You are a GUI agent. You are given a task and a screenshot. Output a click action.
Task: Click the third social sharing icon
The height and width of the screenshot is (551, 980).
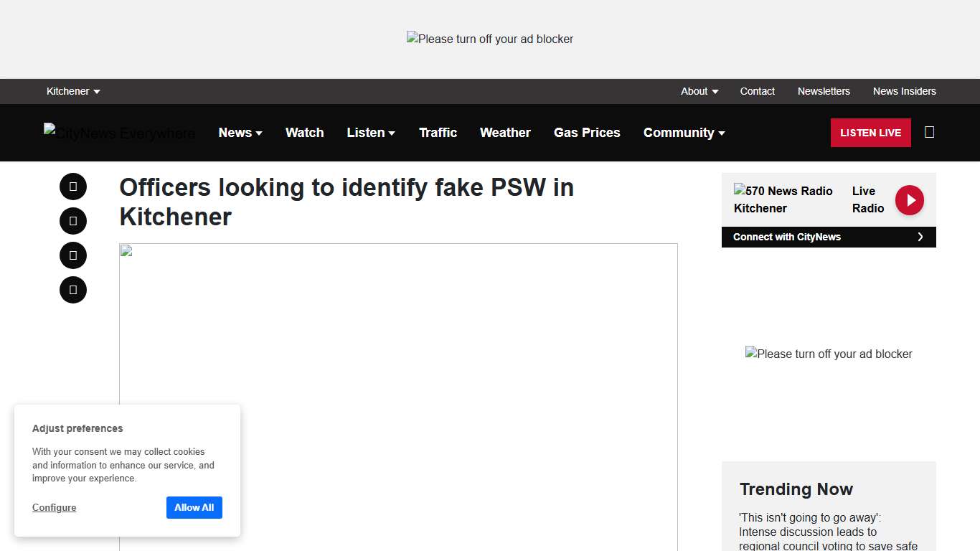click(72, 255)
